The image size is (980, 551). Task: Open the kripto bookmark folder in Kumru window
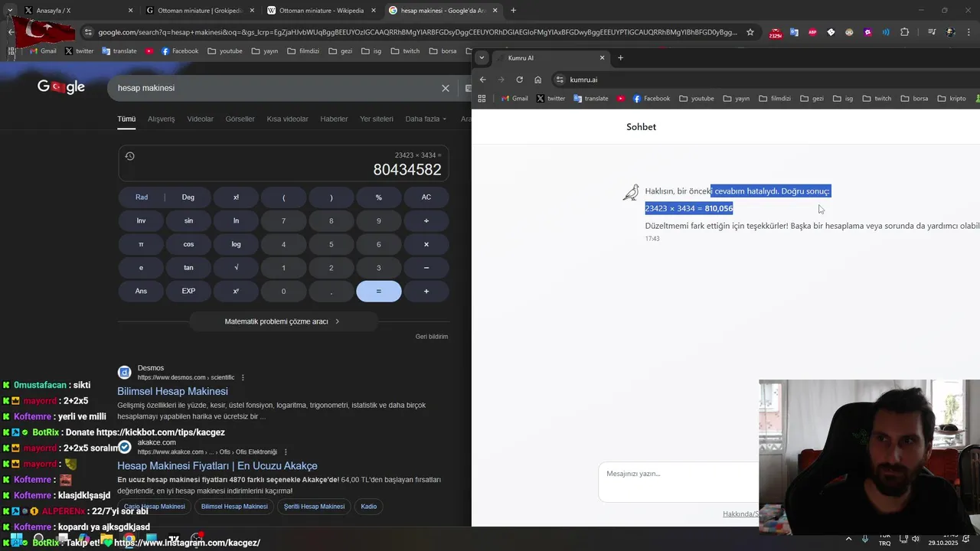click(x=952, y=98)
